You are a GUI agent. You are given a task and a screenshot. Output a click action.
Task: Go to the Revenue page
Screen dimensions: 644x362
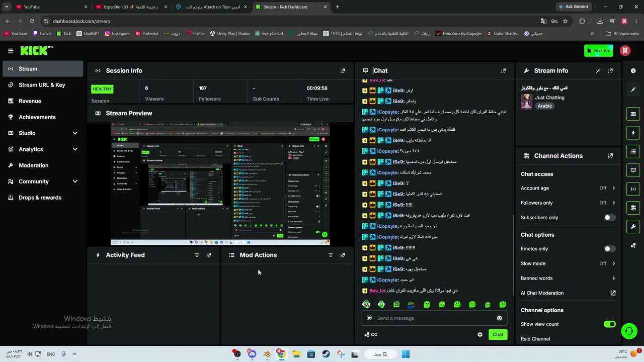pos(43,101)
